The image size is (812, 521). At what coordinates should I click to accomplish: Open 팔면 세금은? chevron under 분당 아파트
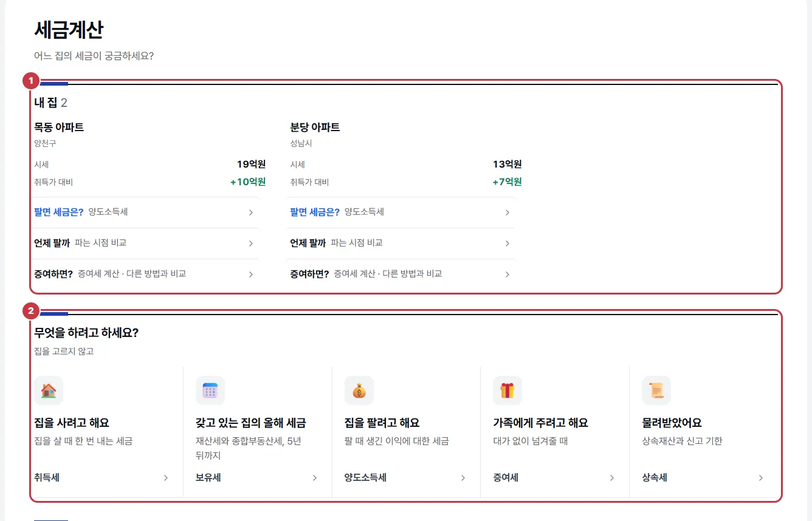coord(507,213)
